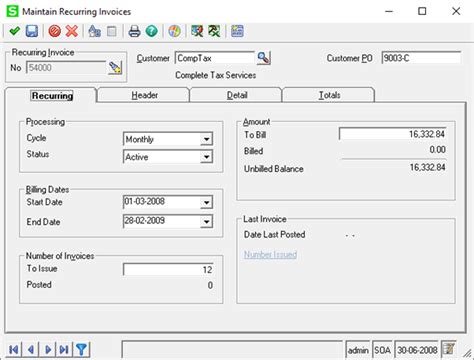Click the Sage application icon in title bar
The image size is (474, 360).
click(13, 11)
